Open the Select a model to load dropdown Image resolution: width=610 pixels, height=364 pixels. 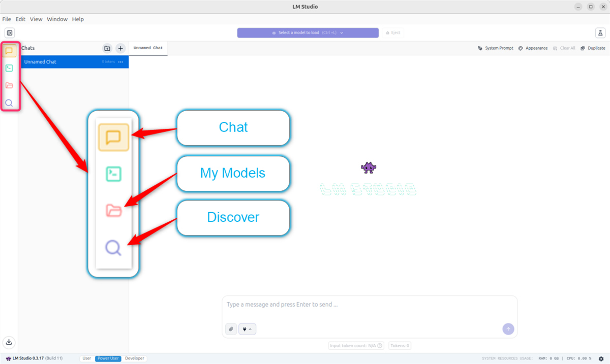coord(308,32)
